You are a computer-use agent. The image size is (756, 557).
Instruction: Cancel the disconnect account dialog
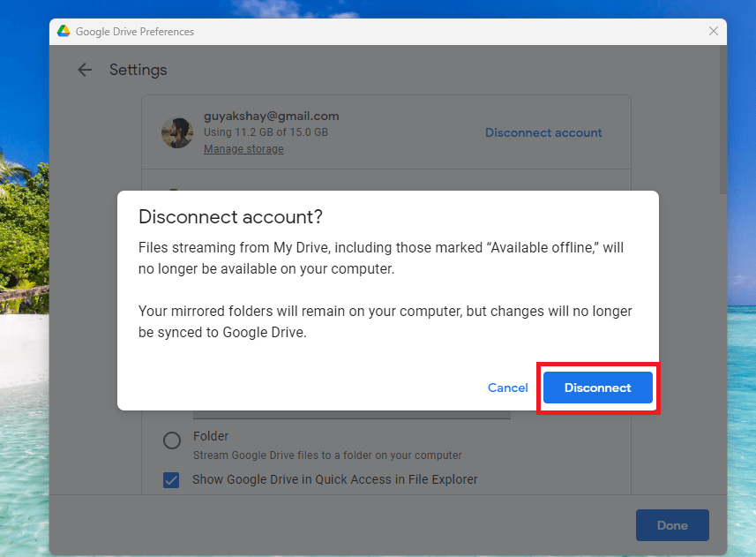click(507, 388)
